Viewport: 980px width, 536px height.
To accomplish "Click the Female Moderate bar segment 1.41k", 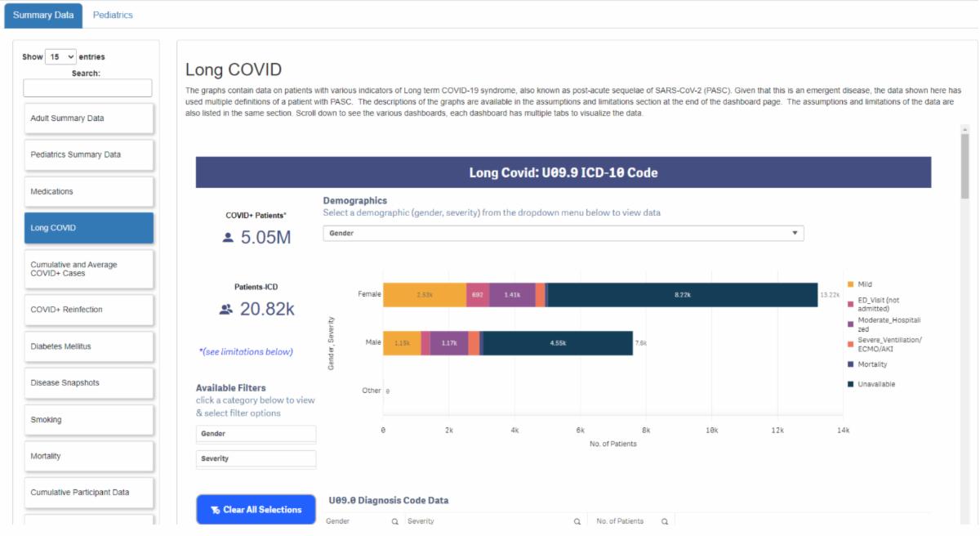I will point(513,294).
